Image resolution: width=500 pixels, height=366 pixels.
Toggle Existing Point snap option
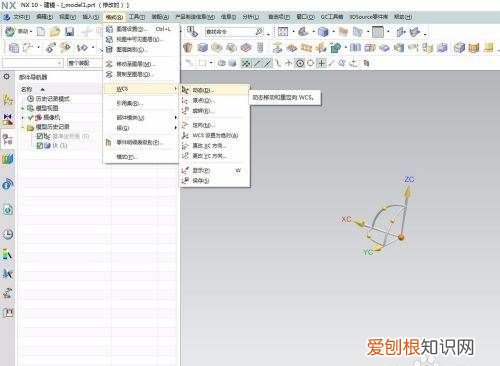321,63
